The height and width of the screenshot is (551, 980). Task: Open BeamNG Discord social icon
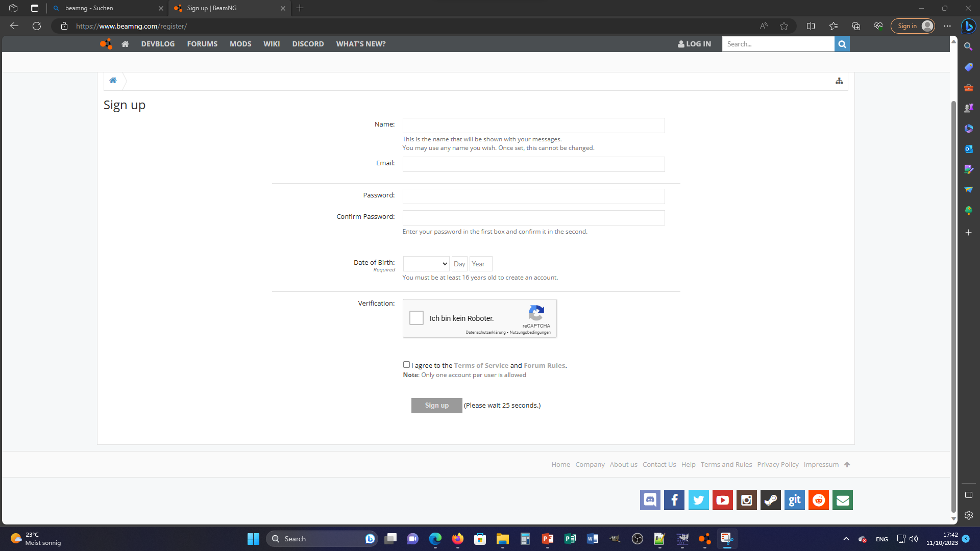(x=650, y=500)
